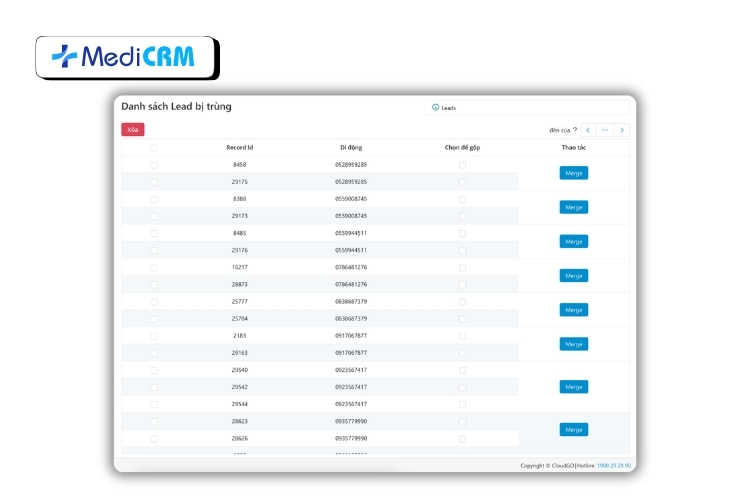750x500 pixels.
Task: Click the MediCRM logo
Action: click(x=124, y=56)
